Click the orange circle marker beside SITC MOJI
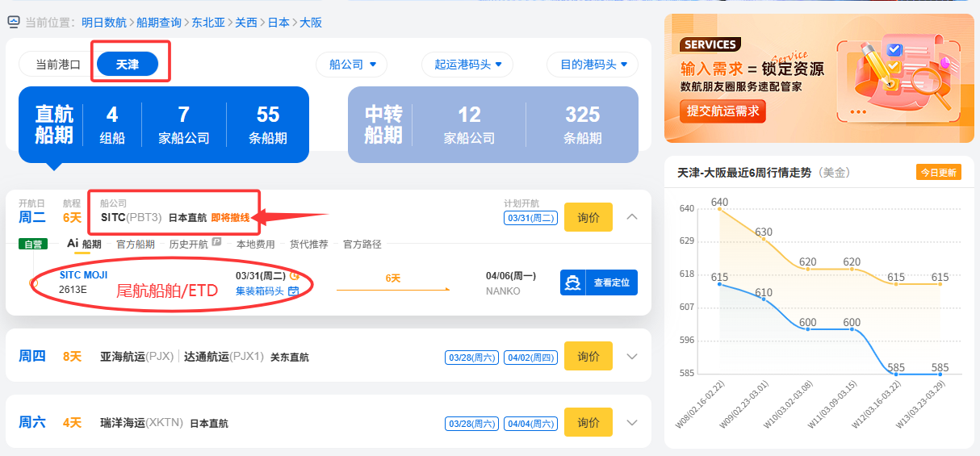The width and height of the screenshot is (980, 456). click(33, 282)
